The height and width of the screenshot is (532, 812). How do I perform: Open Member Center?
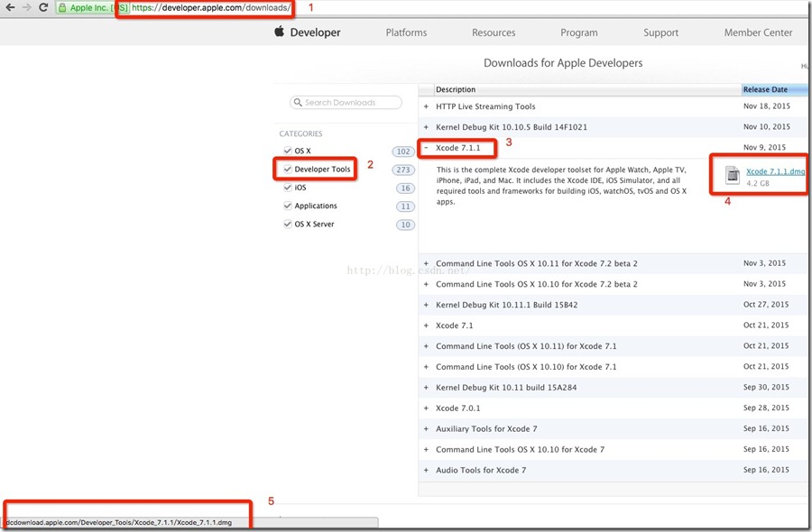(758, 32)
